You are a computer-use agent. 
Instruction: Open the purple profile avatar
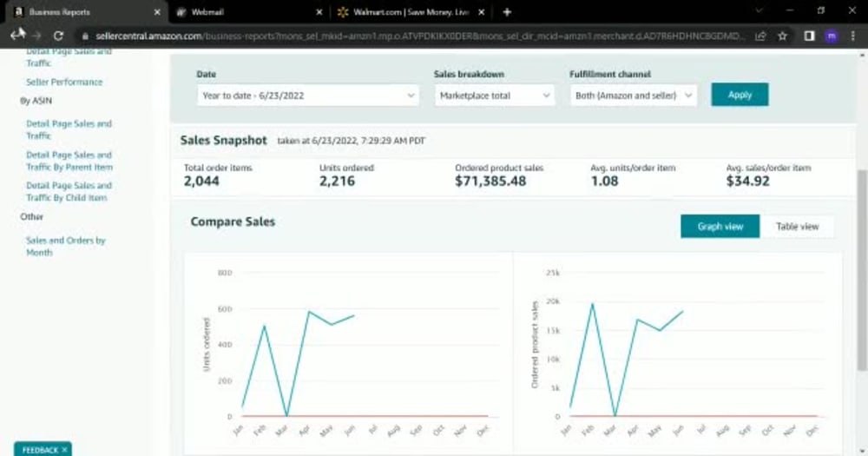(x=831, y=36)
